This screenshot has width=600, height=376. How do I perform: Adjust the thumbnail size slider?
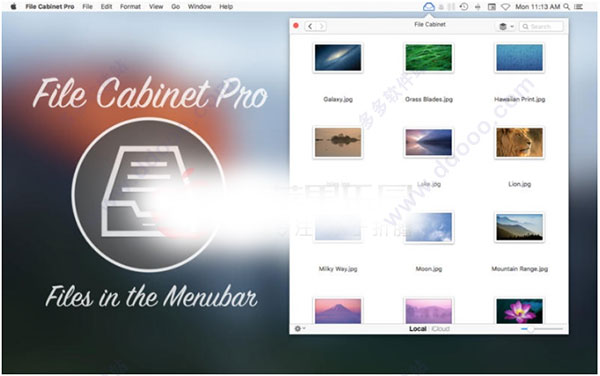[542, 329]
